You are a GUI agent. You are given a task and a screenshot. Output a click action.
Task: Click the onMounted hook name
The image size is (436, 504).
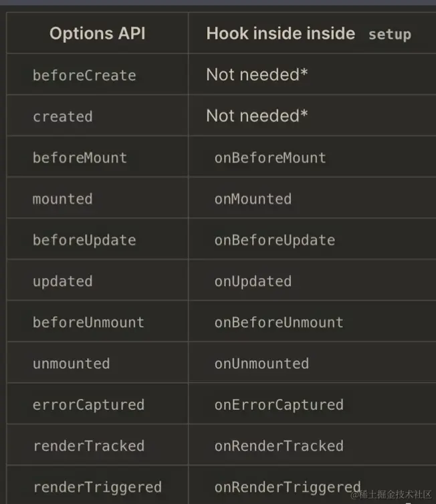(x=253, y=199)
